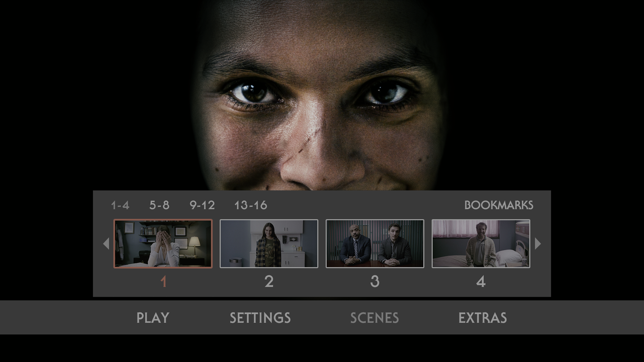
Task: Click the highlighted number 1 label
Action: tap(163, 282)
